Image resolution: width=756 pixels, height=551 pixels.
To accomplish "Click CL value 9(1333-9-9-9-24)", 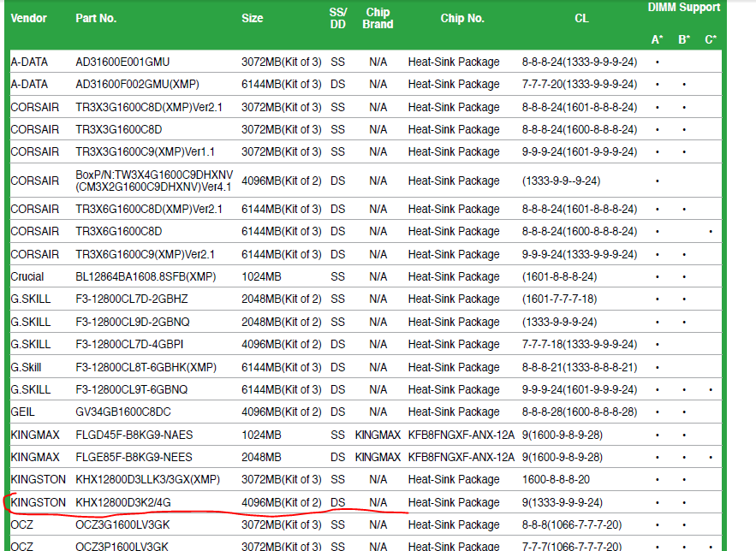I will click(x=563, y=502).
